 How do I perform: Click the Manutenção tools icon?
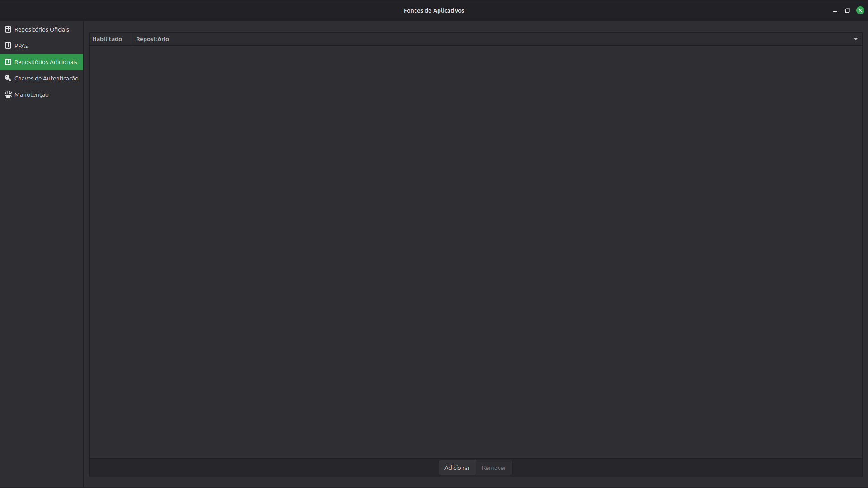pos(8,94)
